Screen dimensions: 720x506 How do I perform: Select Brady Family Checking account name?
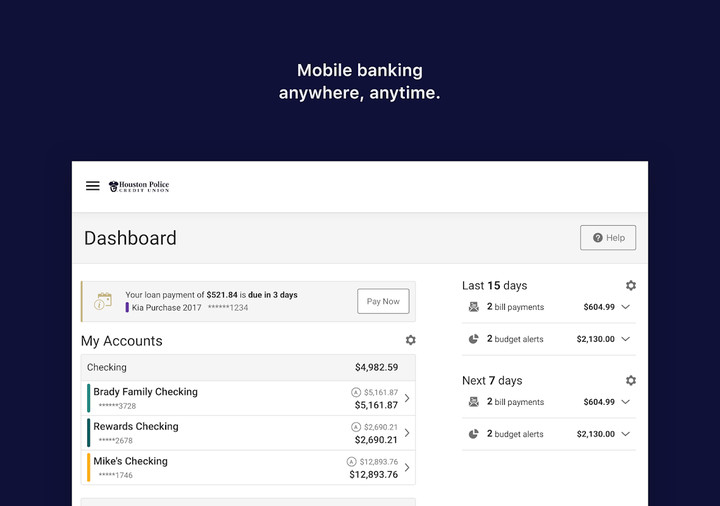click(146, 392)
